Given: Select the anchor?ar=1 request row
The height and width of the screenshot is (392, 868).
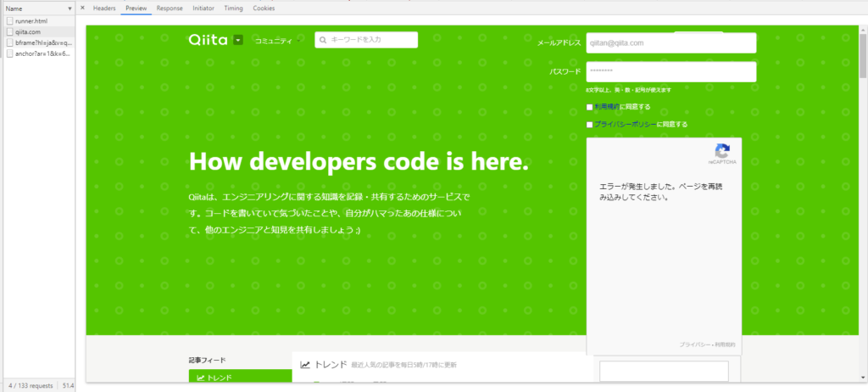Looking at the screenshot, I should click(39, 53).
